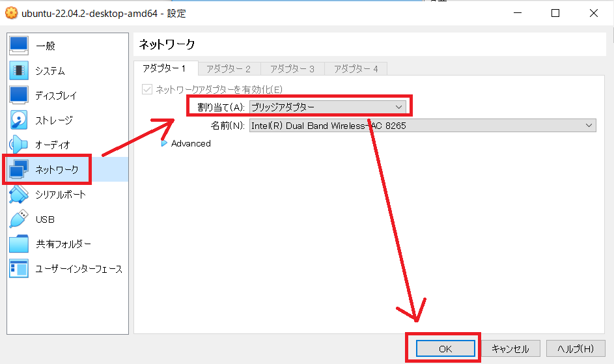
Task: Click the Display (ディスプレイ) icon
Action: pyautogui.click(x=19, y=95)
